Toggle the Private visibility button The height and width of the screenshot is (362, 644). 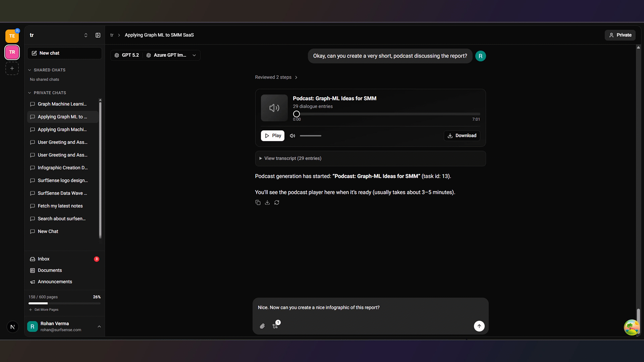click(x=620, y=35)
